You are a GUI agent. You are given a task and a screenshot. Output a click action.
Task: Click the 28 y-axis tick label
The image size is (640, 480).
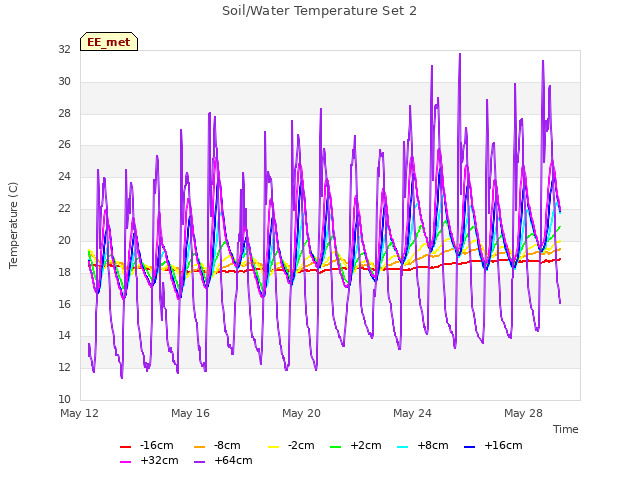click(64, 113)
